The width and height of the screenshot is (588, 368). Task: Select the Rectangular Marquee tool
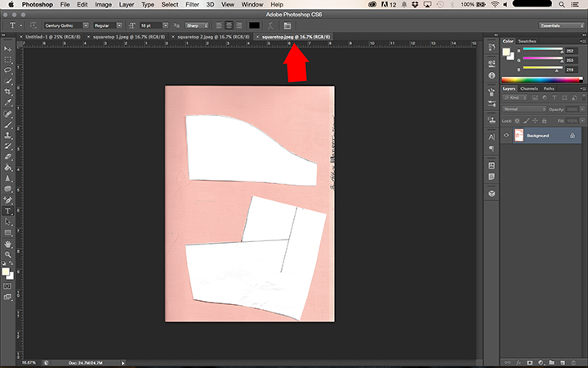point(7,60)
